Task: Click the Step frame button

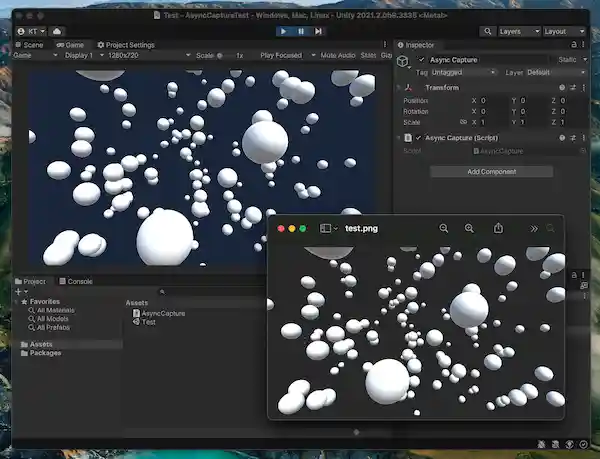Action: (318, 31)
